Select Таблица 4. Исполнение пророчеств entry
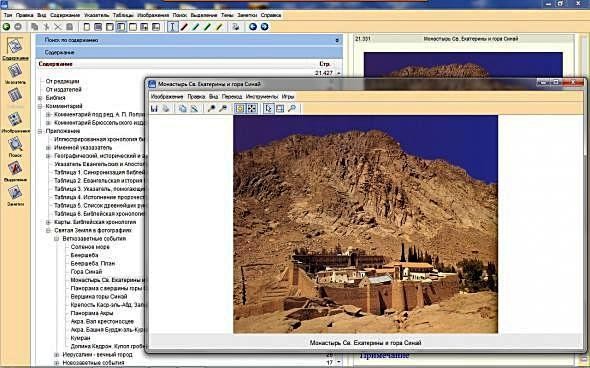Image resolution: width=590 pixels, height=368 pixels. [x=99, y=197]
